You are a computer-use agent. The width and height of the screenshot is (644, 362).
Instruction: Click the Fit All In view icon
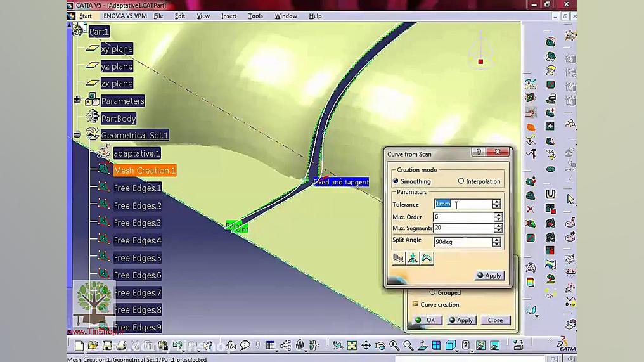[x=352, y=346]
